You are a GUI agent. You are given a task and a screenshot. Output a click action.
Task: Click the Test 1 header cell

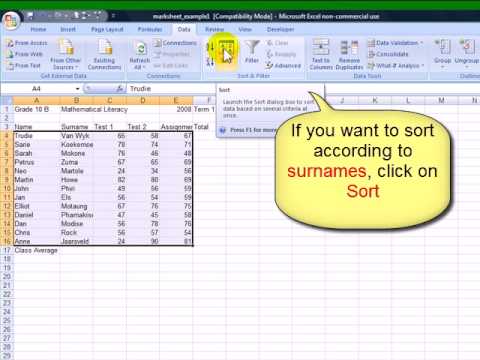point(110,127)
